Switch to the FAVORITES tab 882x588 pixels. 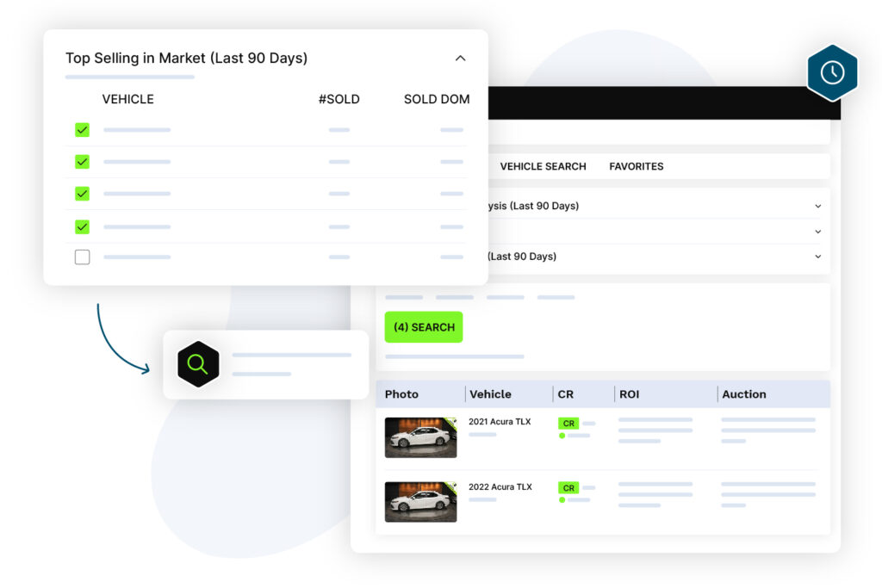click(636, 166)
